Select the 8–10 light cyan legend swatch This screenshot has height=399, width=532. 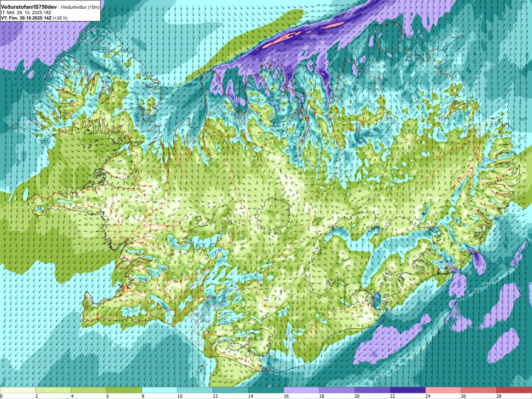point(160,390)
